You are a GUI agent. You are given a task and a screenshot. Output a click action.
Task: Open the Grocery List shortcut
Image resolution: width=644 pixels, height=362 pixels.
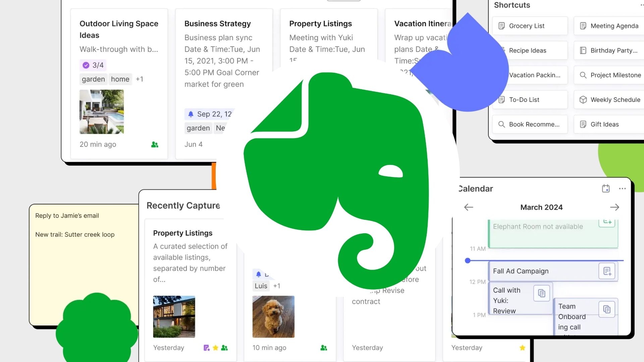coord(530,26)
